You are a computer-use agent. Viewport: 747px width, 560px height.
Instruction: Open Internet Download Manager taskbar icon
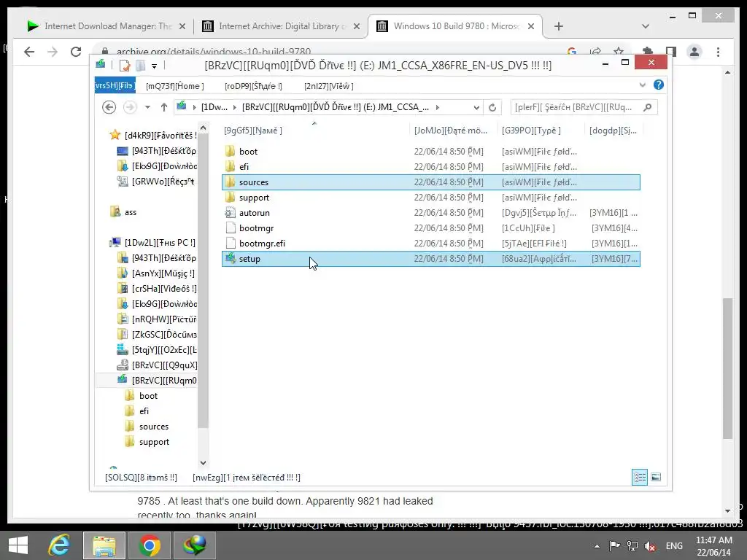(195, 545)
